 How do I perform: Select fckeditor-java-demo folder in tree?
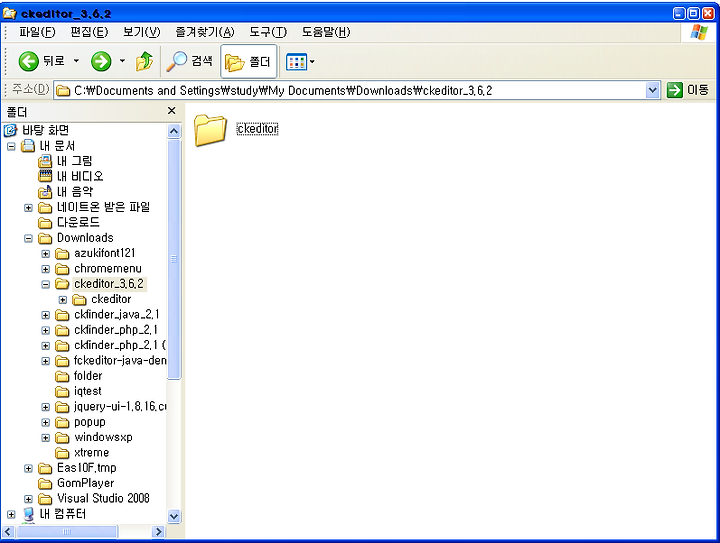coord(120,361)
